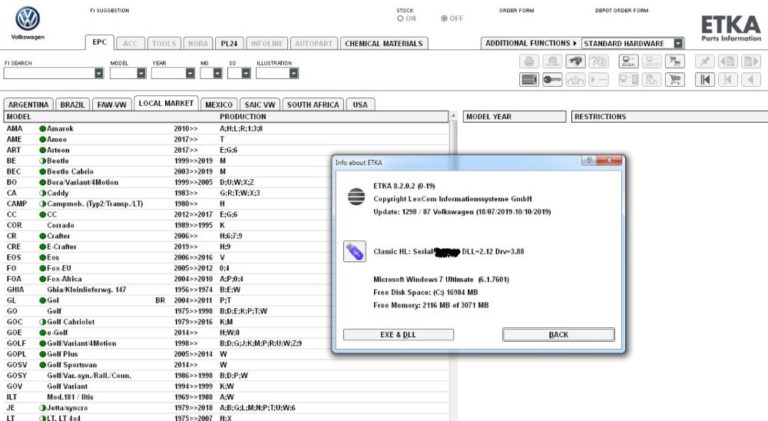
Task: Click the monitor scan icon in toolbar
Action: coord(629,61)
